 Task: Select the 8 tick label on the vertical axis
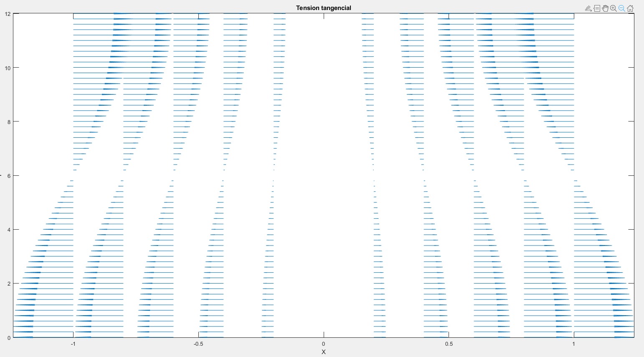[x=9, y=122]
